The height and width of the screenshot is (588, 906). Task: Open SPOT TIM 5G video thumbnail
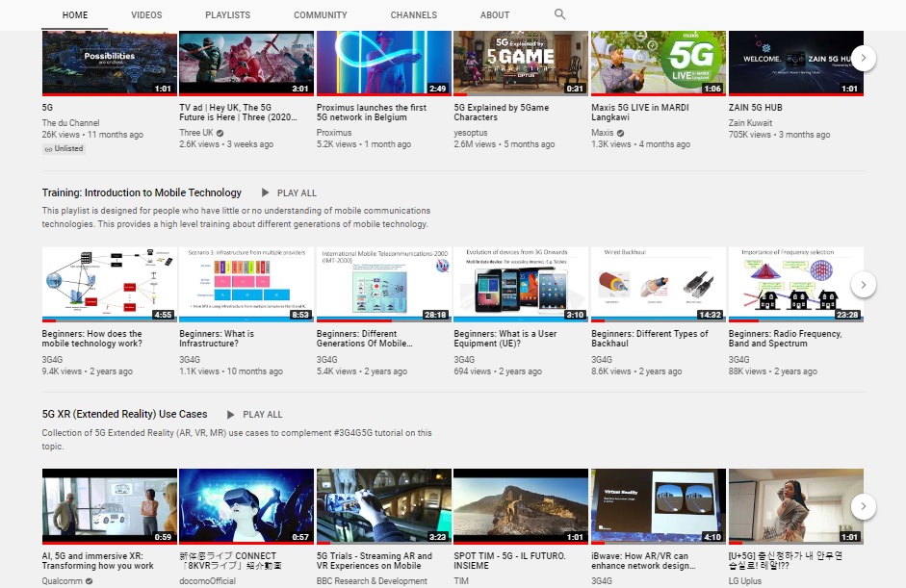pos(521,506)
